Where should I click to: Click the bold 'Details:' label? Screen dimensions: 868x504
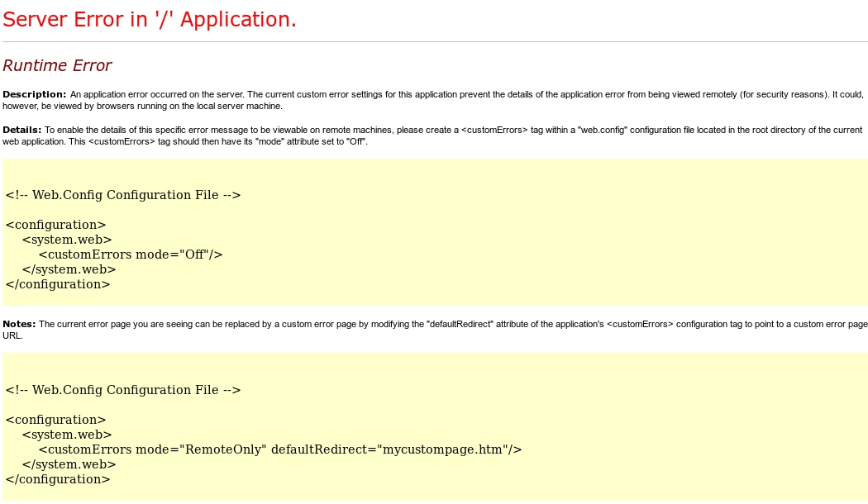point(22,130)
